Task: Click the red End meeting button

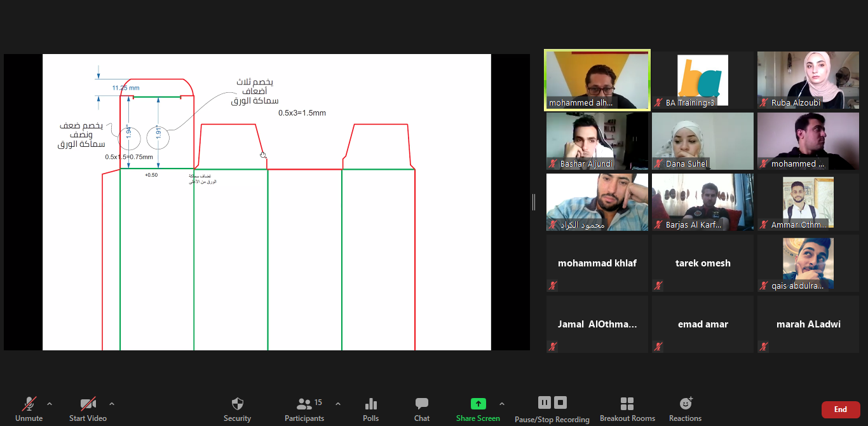Action: coord(840,409)
